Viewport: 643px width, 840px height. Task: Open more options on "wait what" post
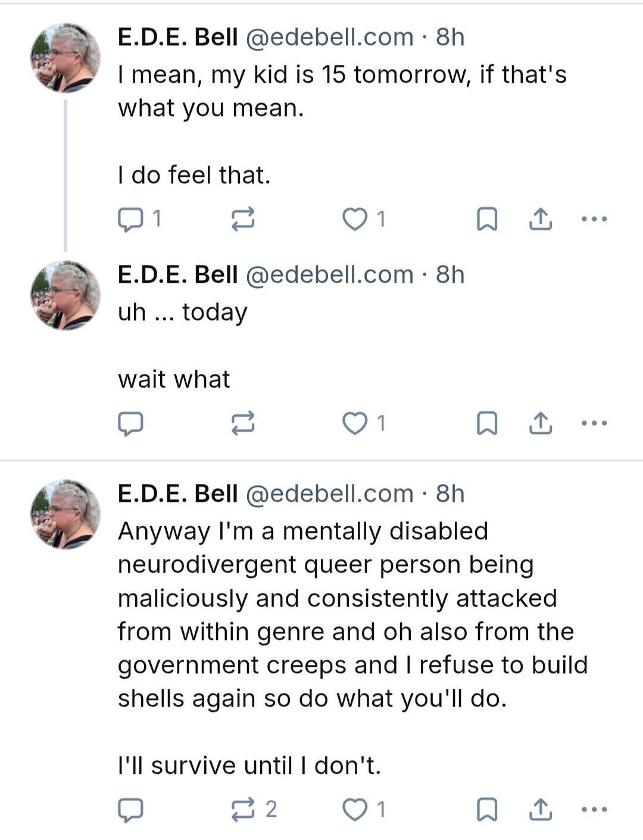(594, 423)
